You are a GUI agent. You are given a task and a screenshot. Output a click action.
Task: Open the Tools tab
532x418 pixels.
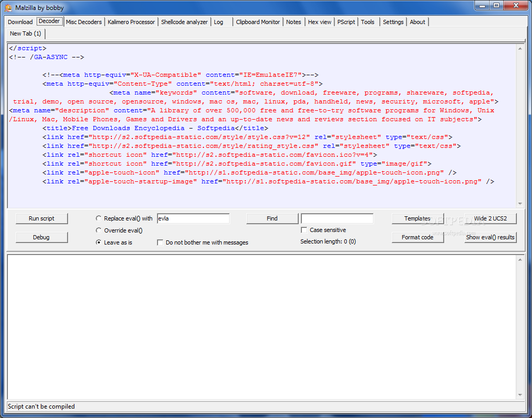(x=368, y=22)
